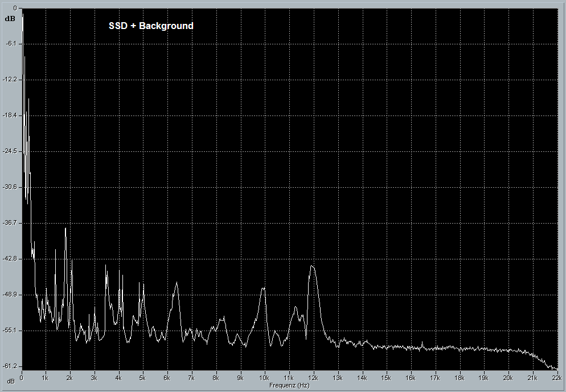Click the '19k' frequency axis label

(x=483, y=378)
